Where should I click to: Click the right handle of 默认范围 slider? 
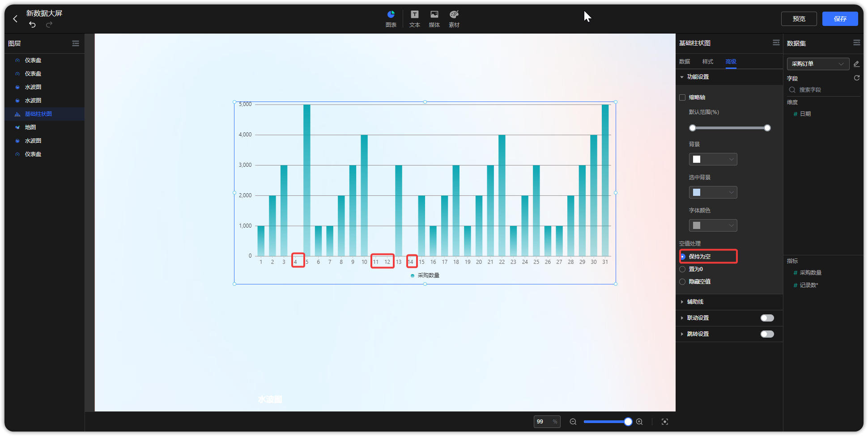point(767,128)
